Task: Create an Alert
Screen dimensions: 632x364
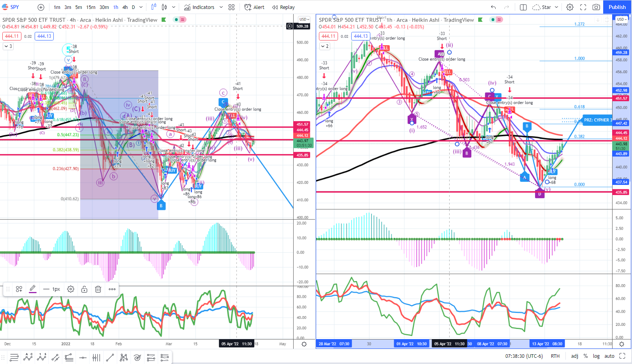Action: pos(254,7)
